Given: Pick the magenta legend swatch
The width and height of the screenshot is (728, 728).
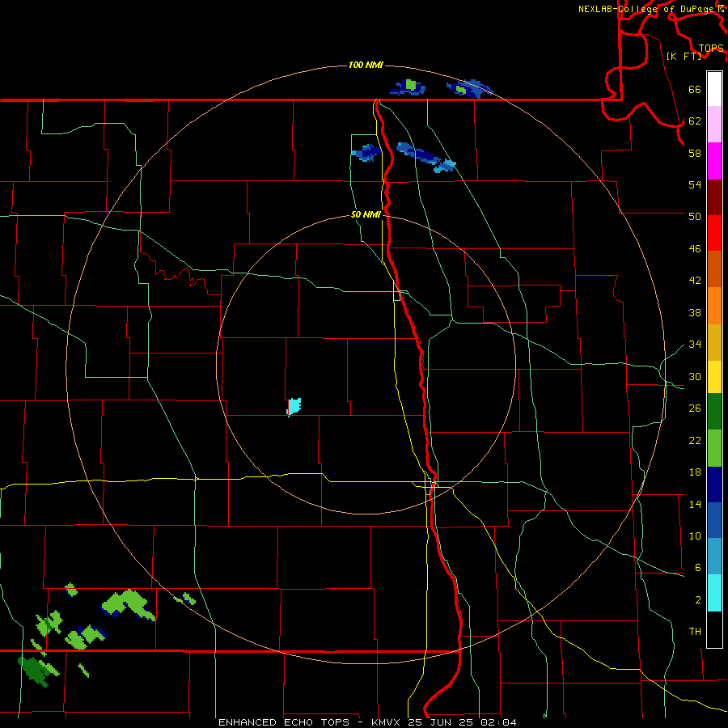Looking at the screenshot, I should [714, 161].
